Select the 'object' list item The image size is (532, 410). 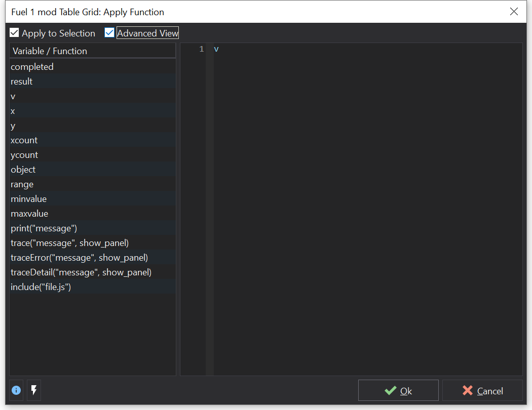(x=23, y=170)
